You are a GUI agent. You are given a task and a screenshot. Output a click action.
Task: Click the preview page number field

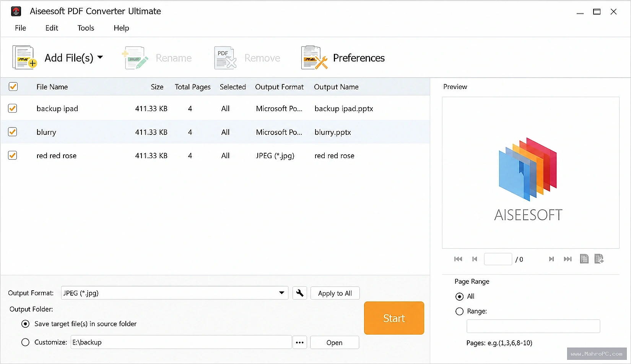tap(498, 259)
